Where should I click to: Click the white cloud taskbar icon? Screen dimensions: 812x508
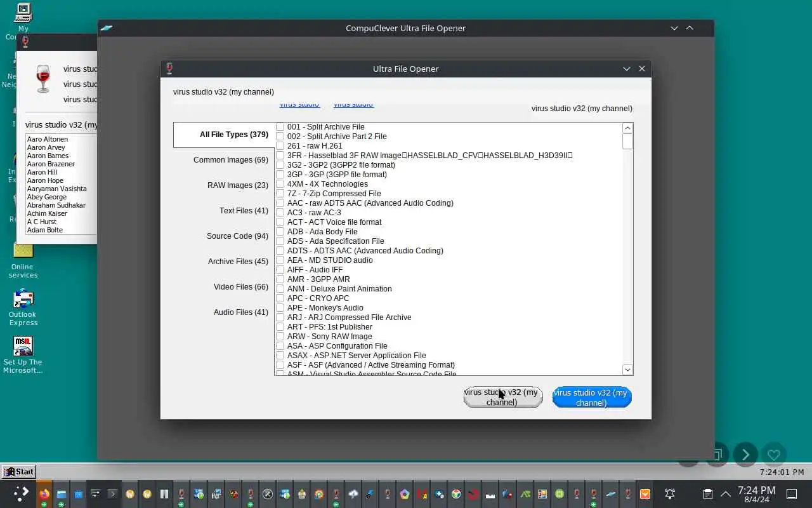pyautogui.click(x=353, y=493)
